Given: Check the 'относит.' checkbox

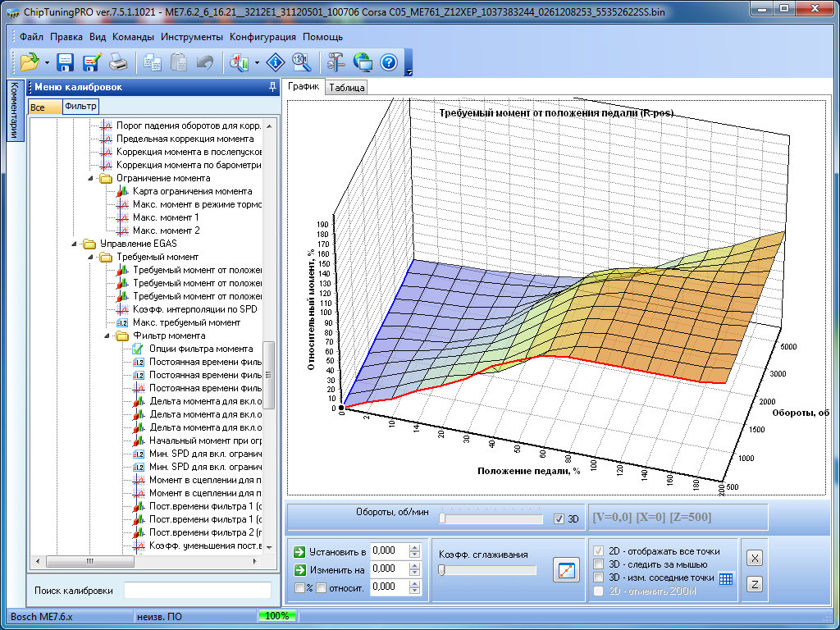Looking at the screenshot, I should [x=321, y=587].
